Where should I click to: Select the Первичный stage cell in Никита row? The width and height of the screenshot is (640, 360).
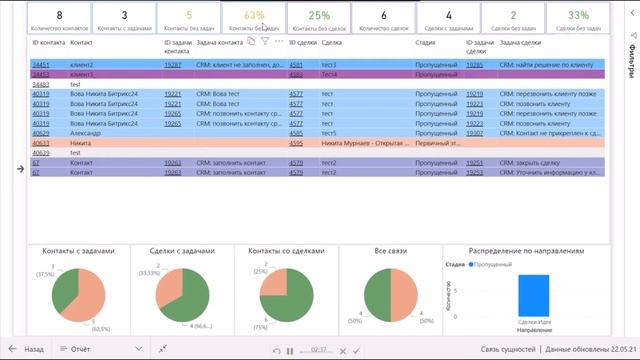pyautogui.click(x=438, y=143)
